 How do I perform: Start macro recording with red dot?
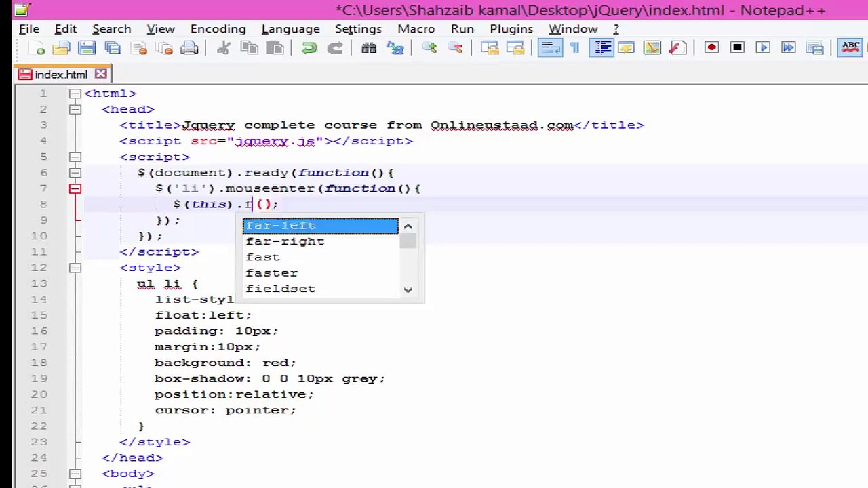[711, 47]
